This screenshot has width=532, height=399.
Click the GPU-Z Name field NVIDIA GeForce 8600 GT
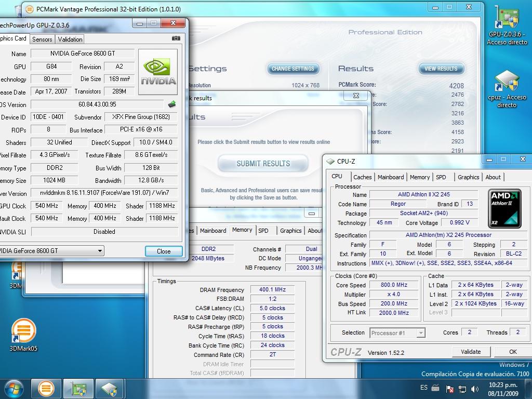pos(83,54)
